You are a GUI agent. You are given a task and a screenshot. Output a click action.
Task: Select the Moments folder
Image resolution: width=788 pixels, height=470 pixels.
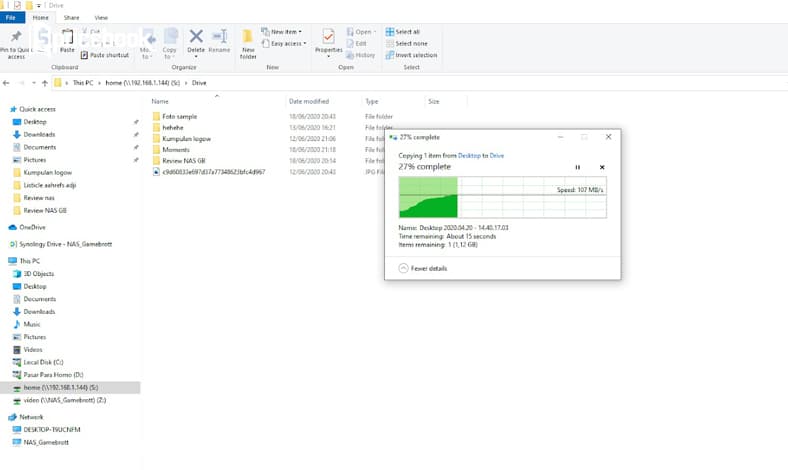(x=176, y=150)
